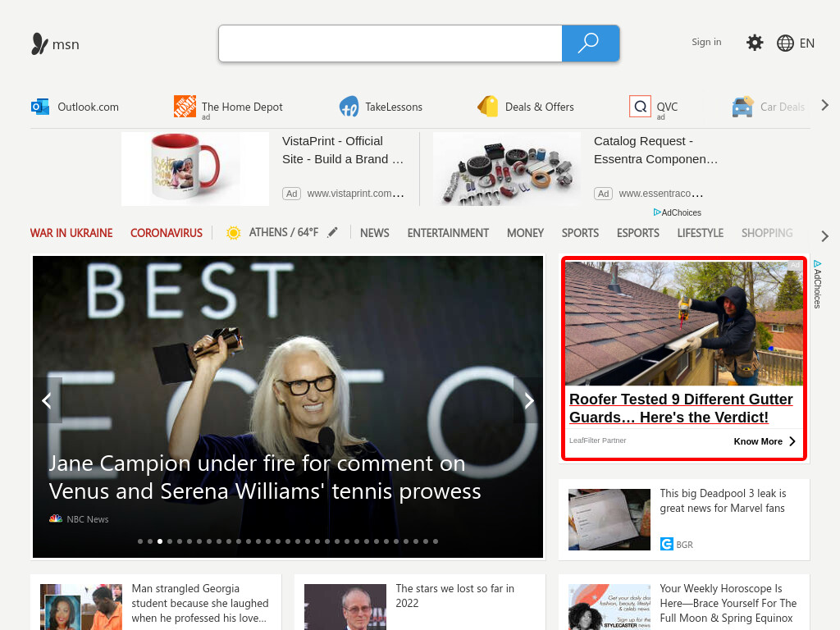Expand more navigation categories with the chevron
This screenshot has height=630, width=840.
tap(825, 235)
